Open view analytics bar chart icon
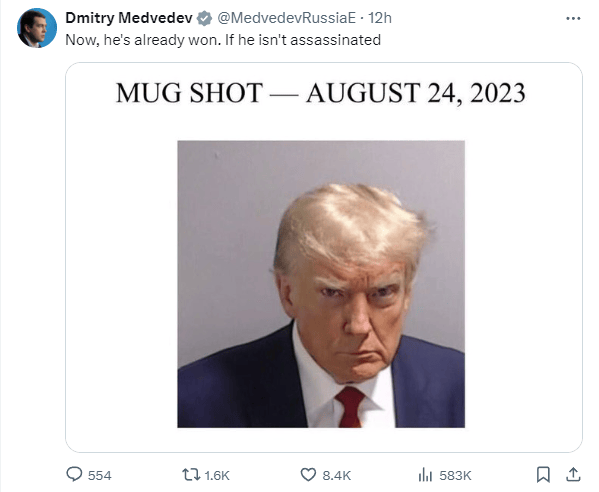Viewport: 599px width, 492px height. tap(425, 475)
